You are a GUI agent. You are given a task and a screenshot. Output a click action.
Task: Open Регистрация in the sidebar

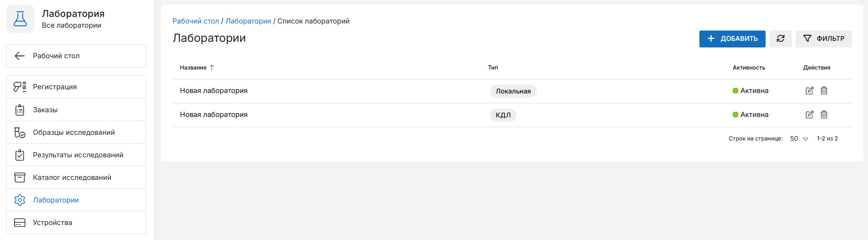click(x=54, y=87)
